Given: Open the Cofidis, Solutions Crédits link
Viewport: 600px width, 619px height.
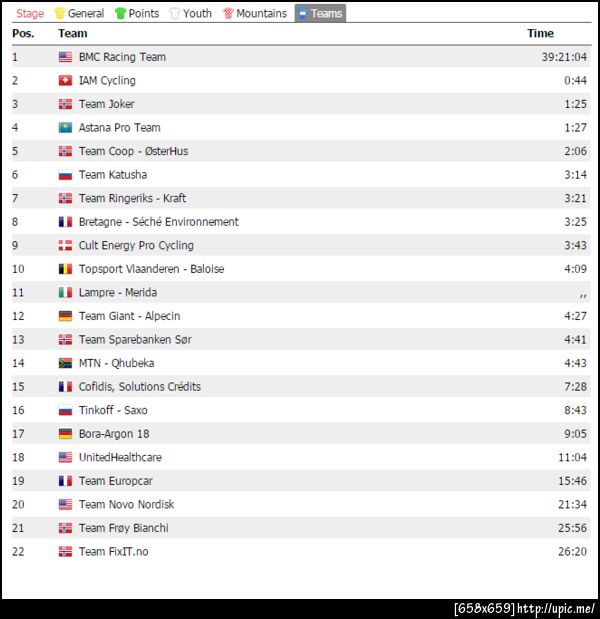Looking at the screenshot, I should [x=140, y=386].
